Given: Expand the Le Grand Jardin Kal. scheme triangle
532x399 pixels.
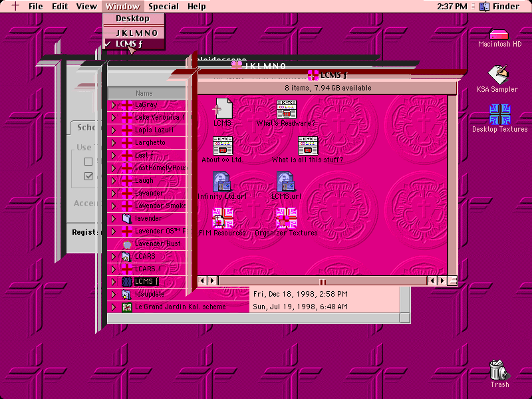Looking at the screenshot, I should pyautogui.click(x=114, y=307).
